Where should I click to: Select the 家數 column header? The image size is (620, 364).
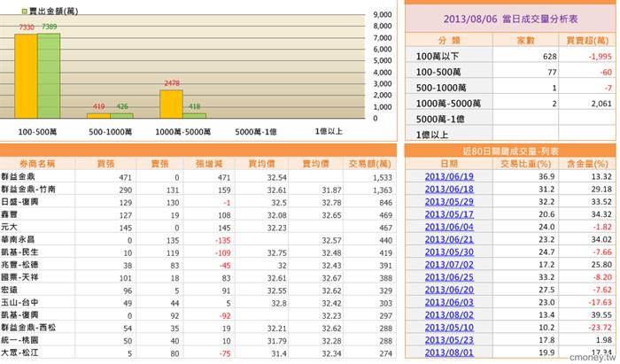pyautogui.click(x=526, y=41)
